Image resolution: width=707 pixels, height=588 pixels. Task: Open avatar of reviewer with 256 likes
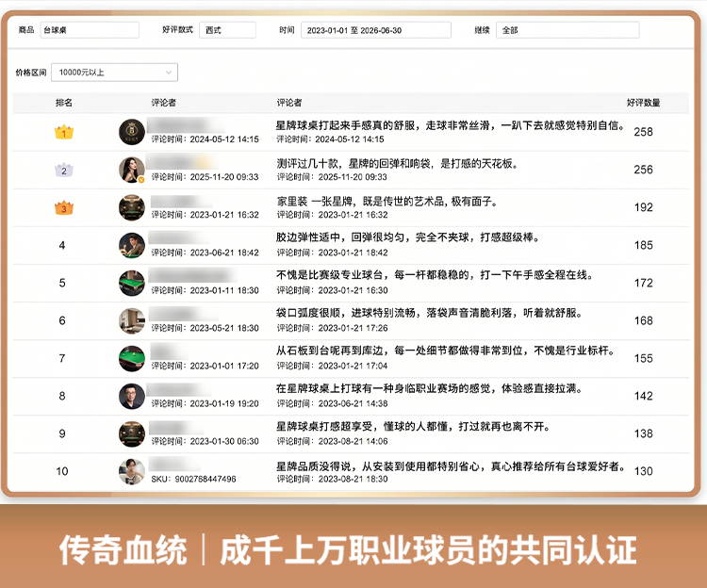click(132, 170)
